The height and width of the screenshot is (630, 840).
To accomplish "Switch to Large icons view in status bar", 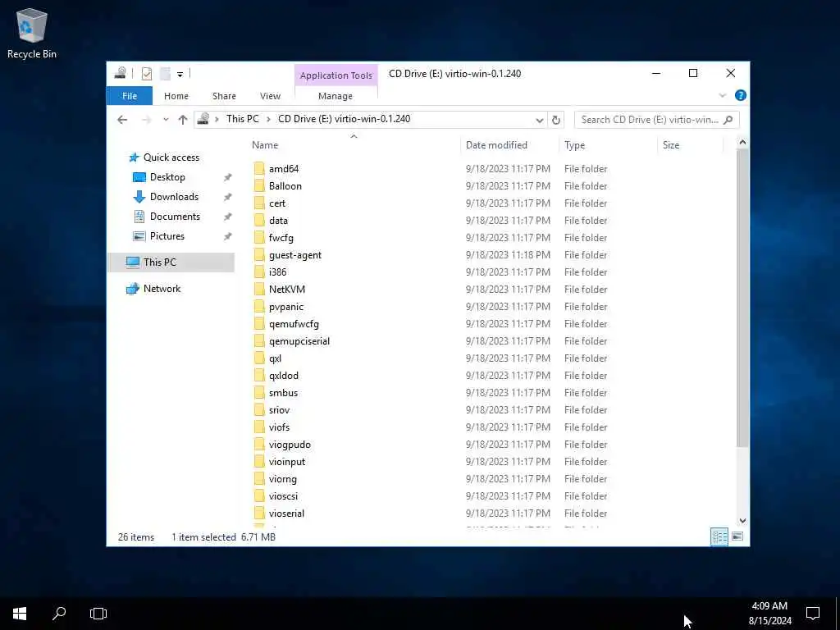I will coord(737,536).
